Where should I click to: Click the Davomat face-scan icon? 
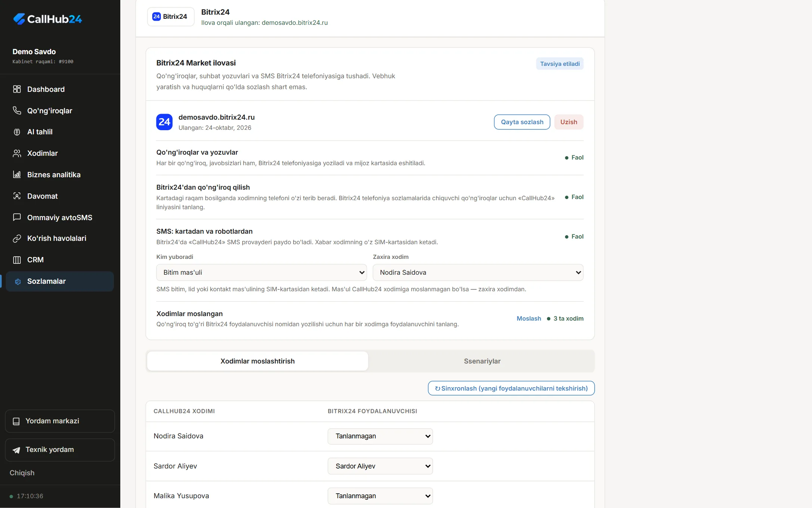click(17, 196)
